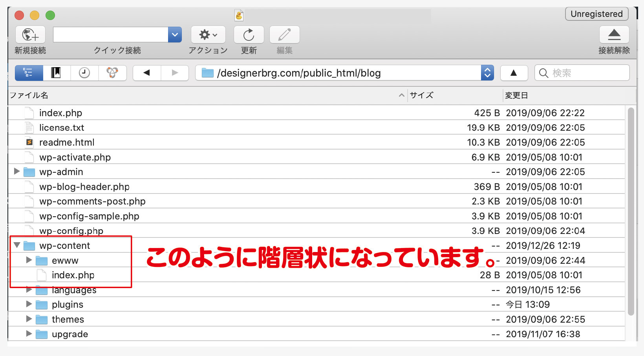
Task: Sort by the サイズ column header
Action: coord(422,95)
